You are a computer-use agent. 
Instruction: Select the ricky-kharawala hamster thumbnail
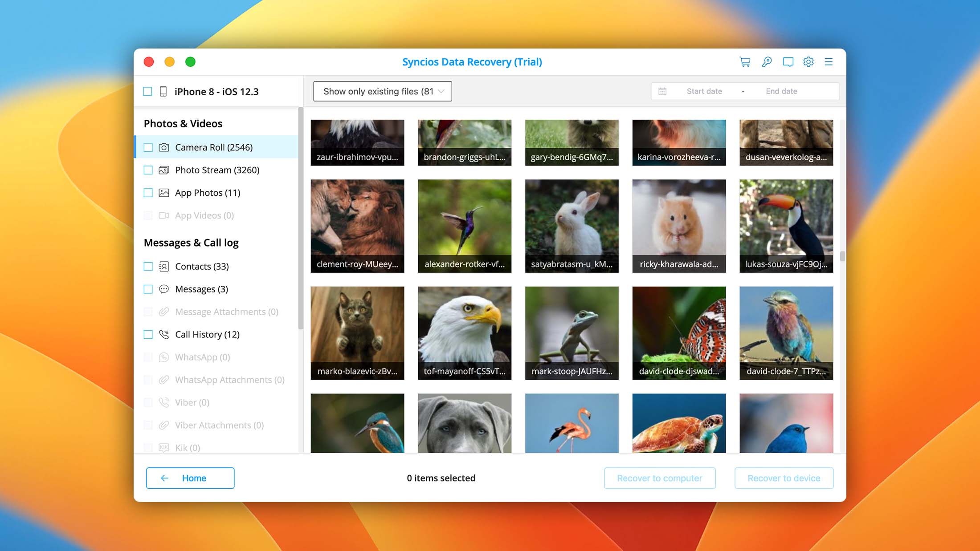coord(679,226)
